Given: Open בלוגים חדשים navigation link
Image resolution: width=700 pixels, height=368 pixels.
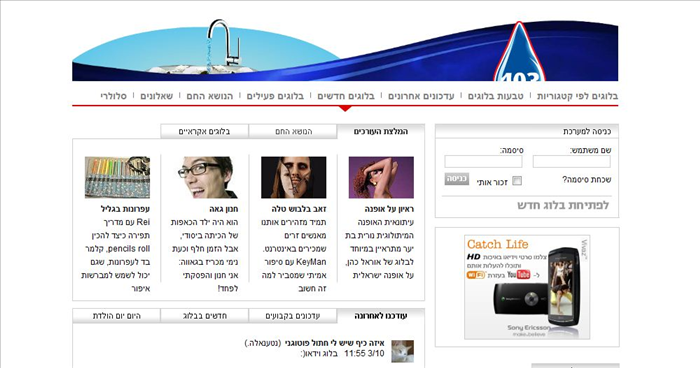Looking at the screenshot, I should click(346, 96).
